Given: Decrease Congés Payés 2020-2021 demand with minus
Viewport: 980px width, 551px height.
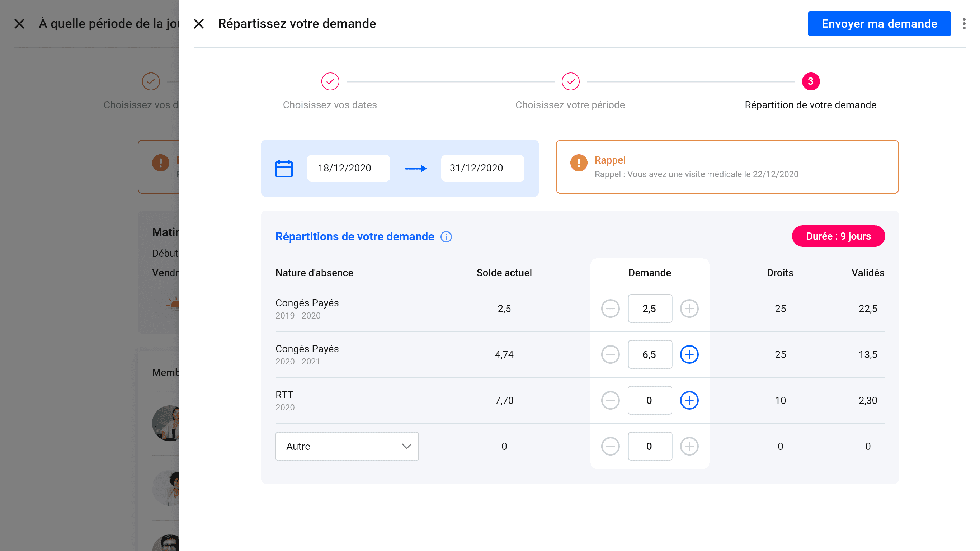Looking at the screenshot, I should 610,354.
